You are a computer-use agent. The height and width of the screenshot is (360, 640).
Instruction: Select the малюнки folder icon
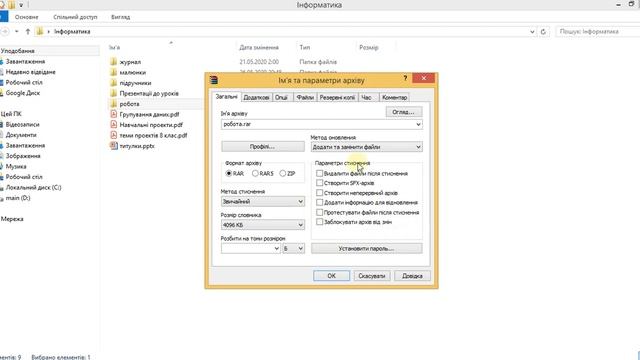click(113, 72)
